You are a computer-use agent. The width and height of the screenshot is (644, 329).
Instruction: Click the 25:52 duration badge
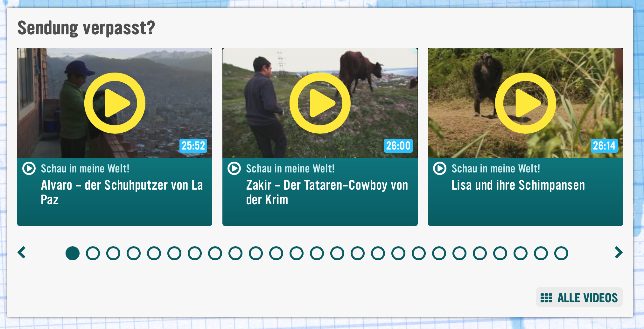(193, 146)
